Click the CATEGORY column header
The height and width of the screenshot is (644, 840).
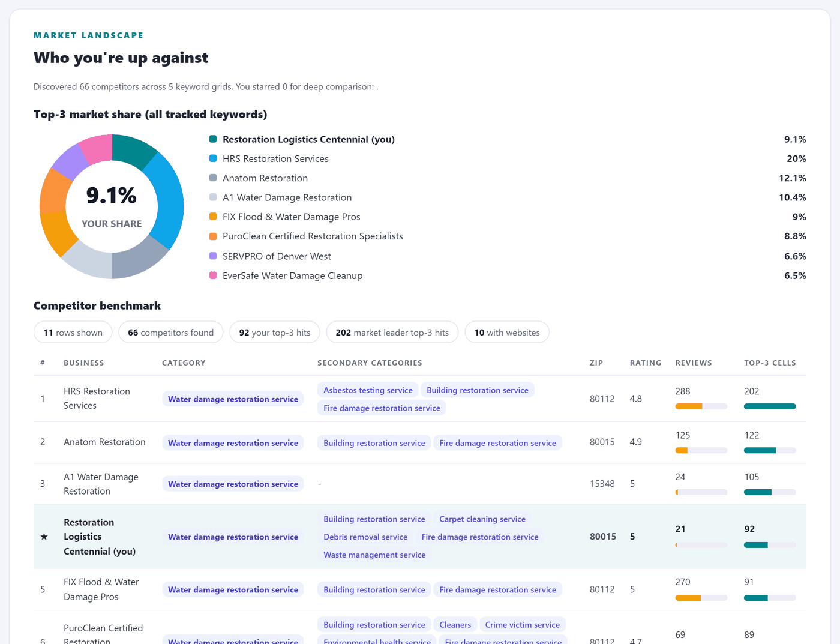pyautogui.click(x=184, y=363)
